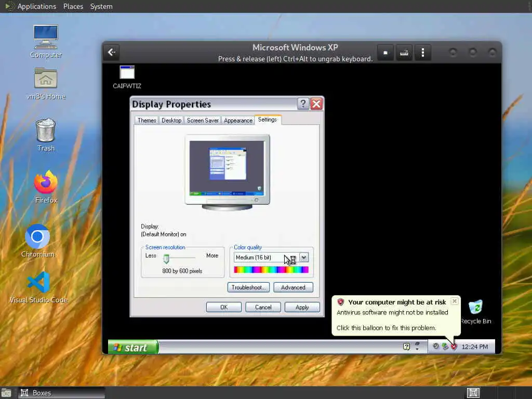The image size is (532, 399).
Task: Open the Computer desktop icon
Action: [x=46, y=42]
